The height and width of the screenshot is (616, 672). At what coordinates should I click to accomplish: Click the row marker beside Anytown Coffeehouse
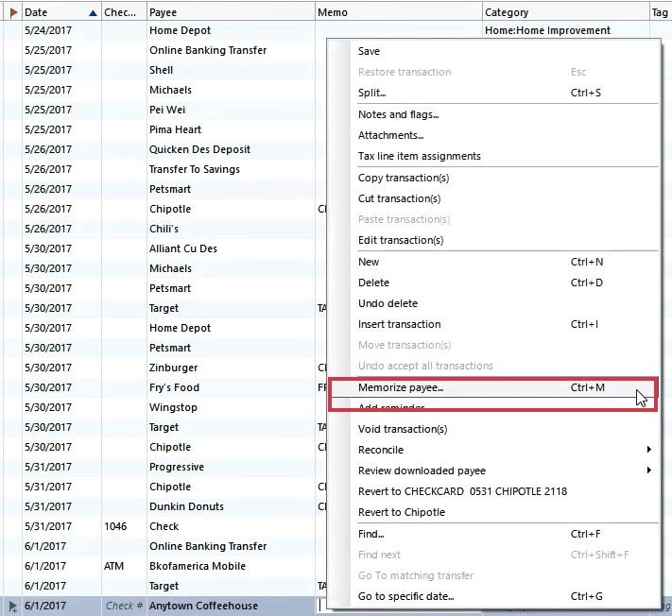[12, 606]
